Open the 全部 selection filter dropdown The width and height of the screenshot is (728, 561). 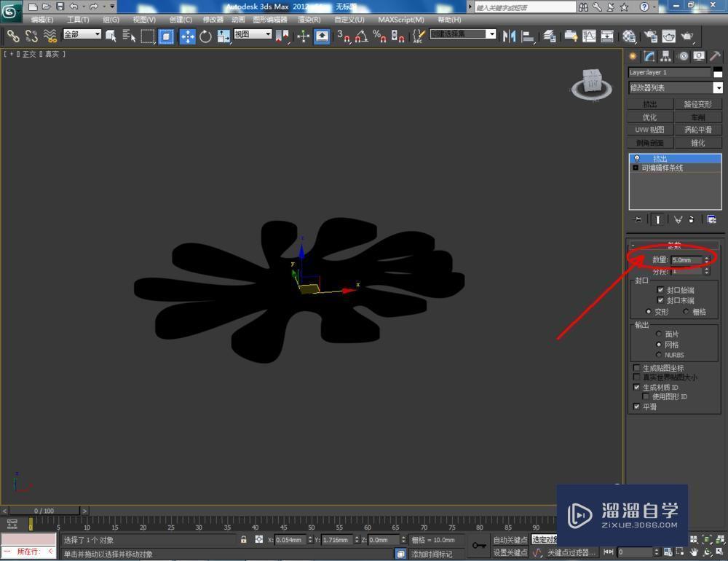pos(81,34)
